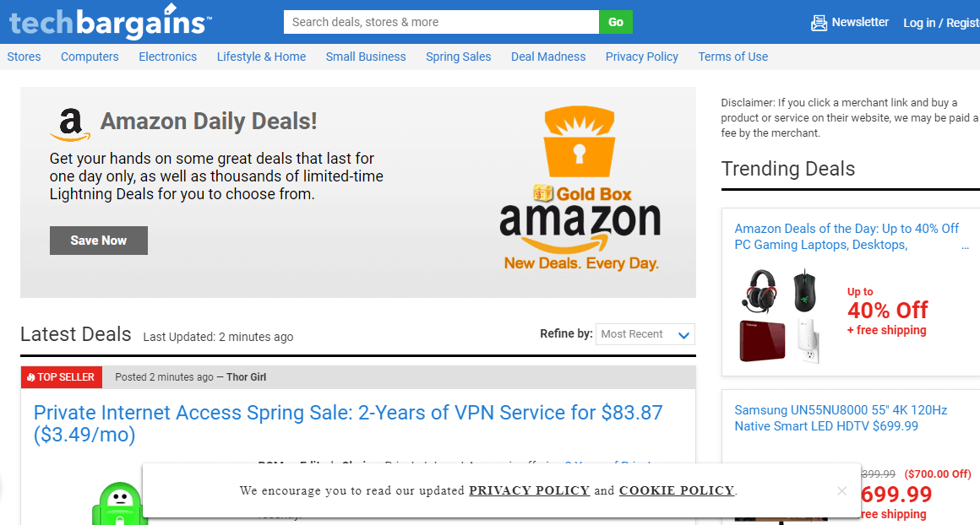Viewport: 980px width, 525px height.
Task: Click the techbargains logo
Action: tap(107, 22)
